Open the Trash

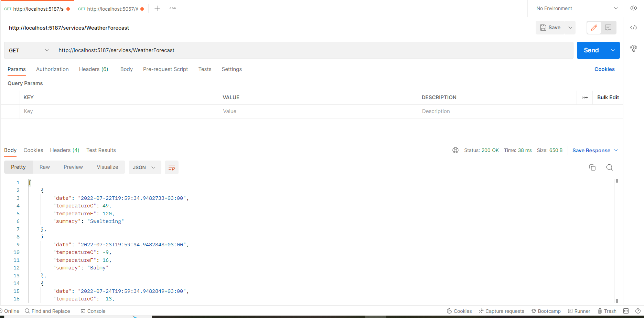[607, 311]
